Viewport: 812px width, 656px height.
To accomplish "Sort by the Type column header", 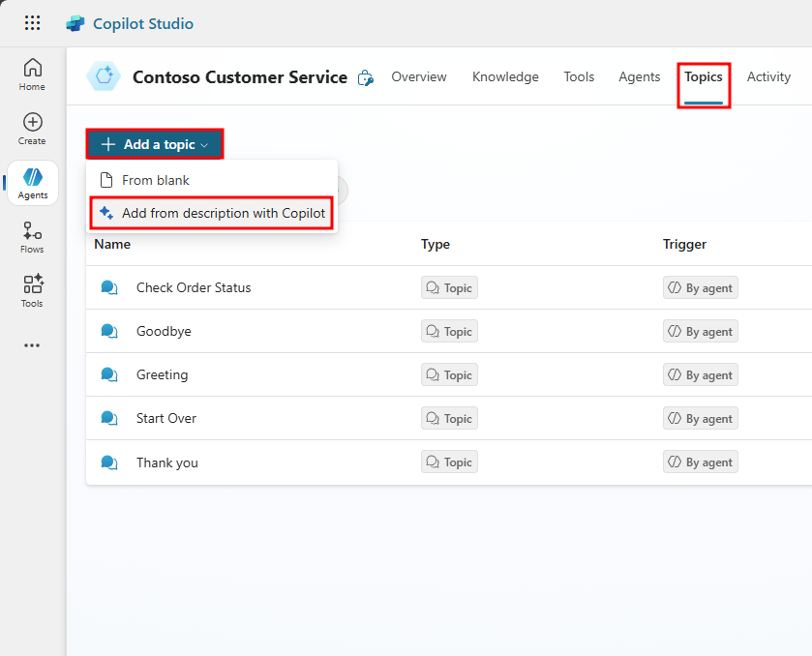I will point(435,244).
